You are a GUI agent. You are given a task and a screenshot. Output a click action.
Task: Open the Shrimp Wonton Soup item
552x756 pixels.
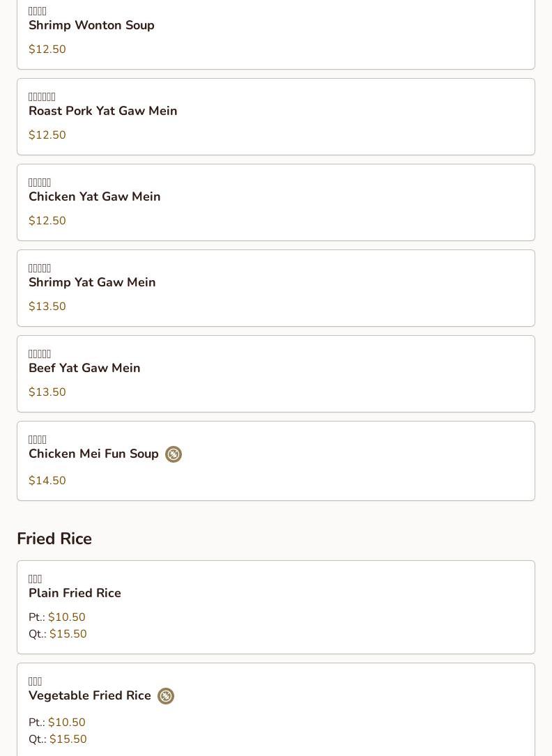(91, 26)
